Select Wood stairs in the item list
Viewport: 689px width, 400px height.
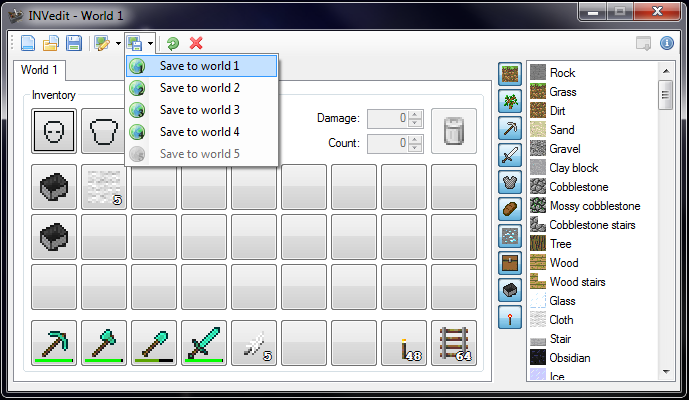577,282
